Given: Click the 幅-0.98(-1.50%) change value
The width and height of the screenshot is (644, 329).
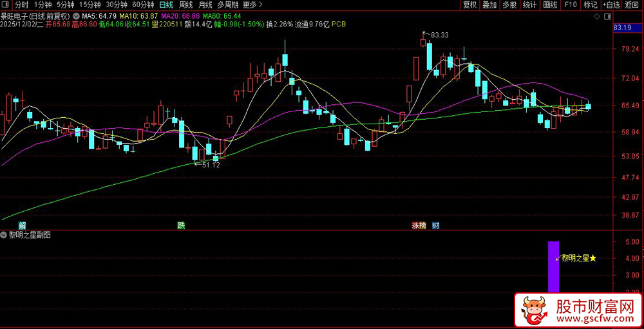Looking at the screenshot, I should click(239, 24).
